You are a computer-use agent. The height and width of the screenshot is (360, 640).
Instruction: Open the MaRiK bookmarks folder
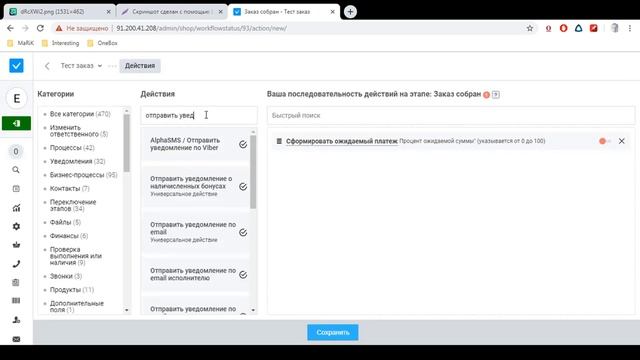tap(20, 43)
